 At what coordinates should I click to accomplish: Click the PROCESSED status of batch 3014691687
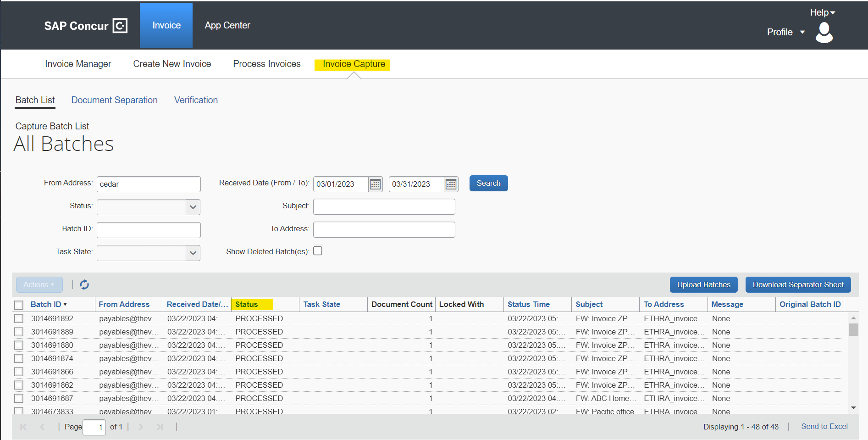coord(259,399)
